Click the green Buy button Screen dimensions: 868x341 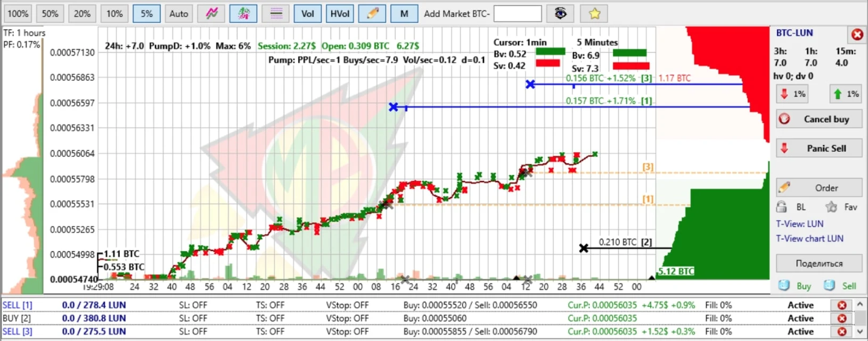coord(795,286)
